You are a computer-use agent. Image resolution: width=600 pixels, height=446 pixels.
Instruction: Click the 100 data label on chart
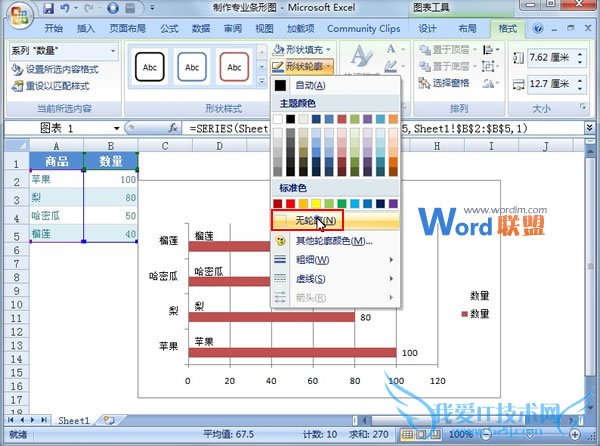pos(410,353)
